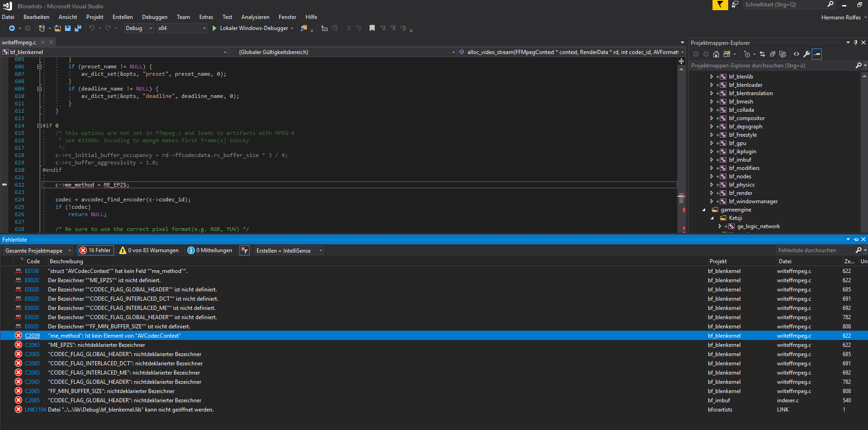The image size is (868, 430).
Task: Open the Debug configuration dropdown
Action: pyautogui.click(x=139, y=28)
